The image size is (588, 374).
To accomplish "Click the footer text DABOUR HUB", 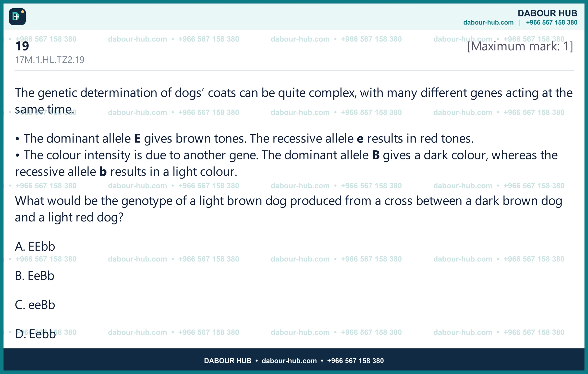I will [228, 361].
